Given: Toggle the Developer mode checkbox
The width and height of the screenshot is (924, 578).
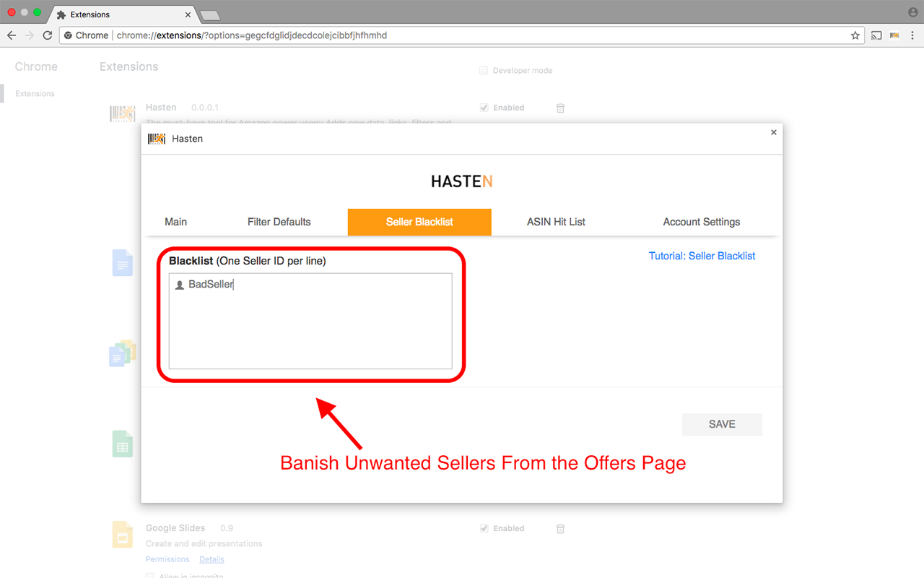Looking at the screenshot, I should pyautogui.click(x=484, y=71).
